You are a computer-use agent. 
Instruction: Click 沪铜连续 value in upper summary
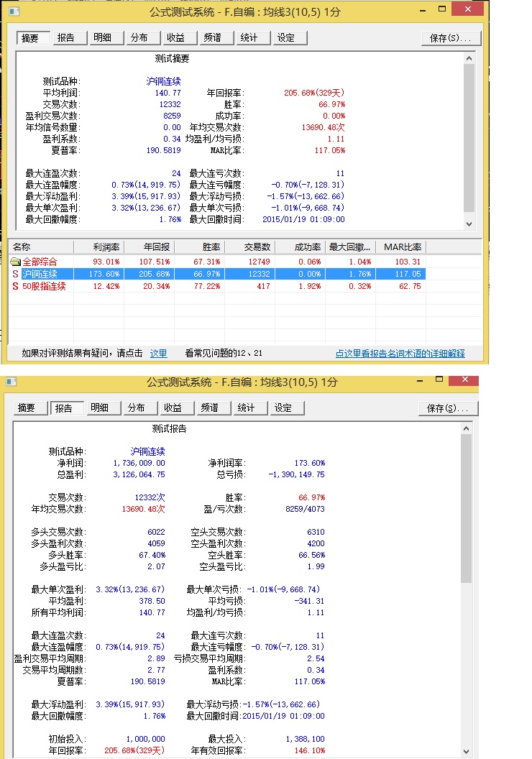point(164,81)
